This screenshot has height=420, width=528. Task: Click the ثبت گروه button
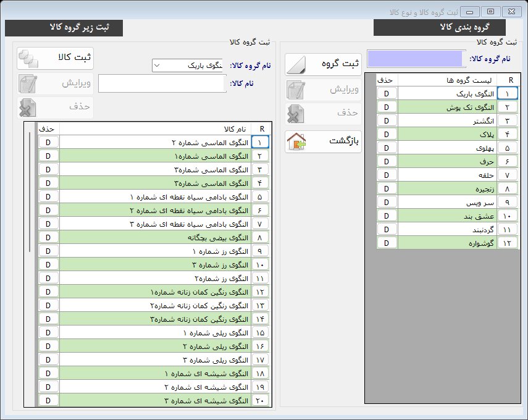coord(323,64)
